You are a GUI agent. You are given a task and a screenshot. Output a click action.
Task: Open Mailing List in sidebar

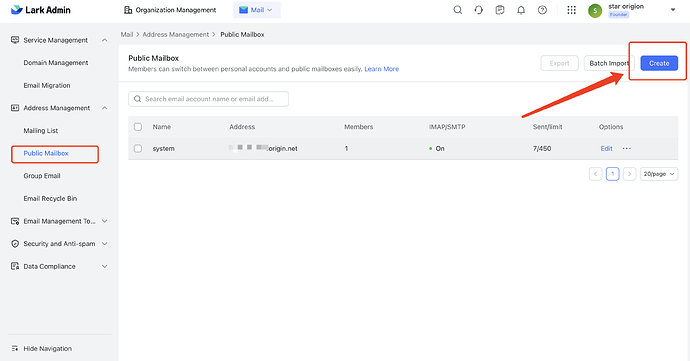click(40, 131)
